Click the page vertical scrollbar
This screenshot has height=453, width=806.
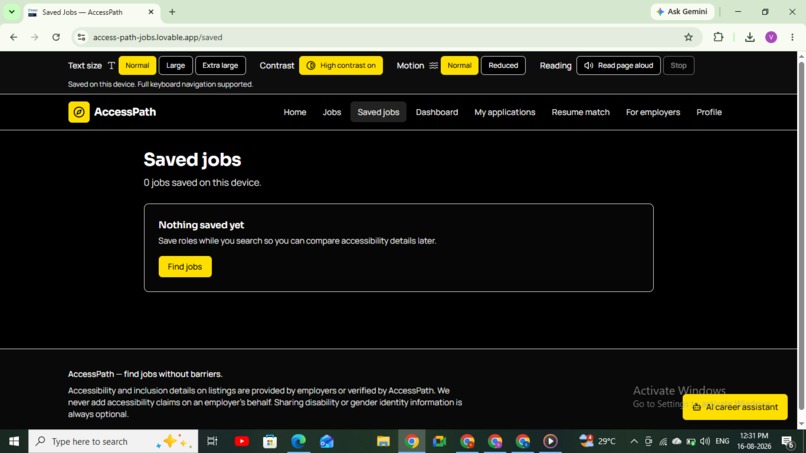801,237
